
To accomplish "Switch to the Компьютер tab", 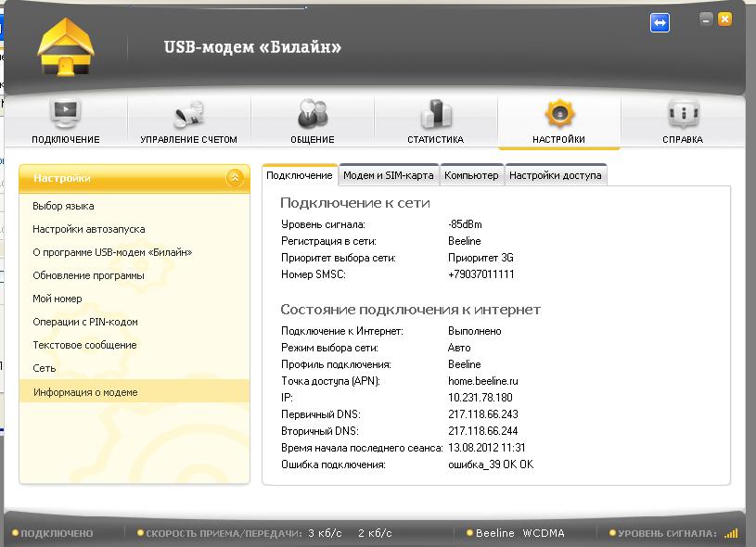I will (x=471, y=175).
